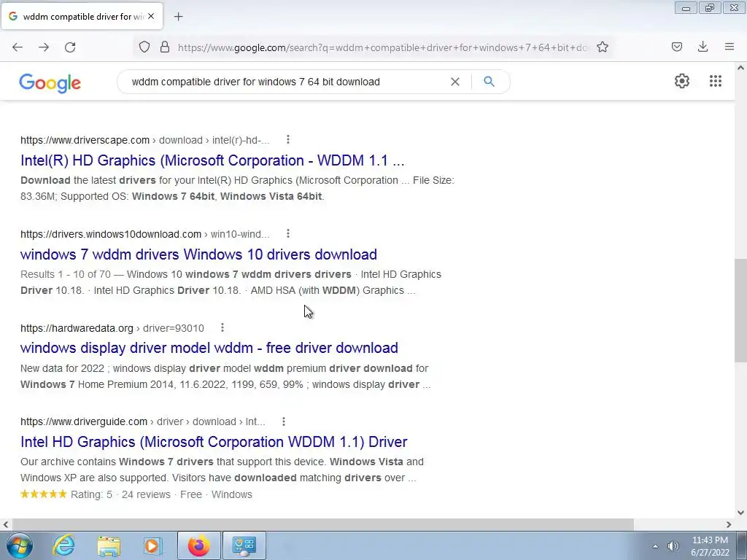Launch Internet Explorer from the taskbar
The height and width of the screenshot is (560, 747).
pyautogui.click(x=64, y=545)
